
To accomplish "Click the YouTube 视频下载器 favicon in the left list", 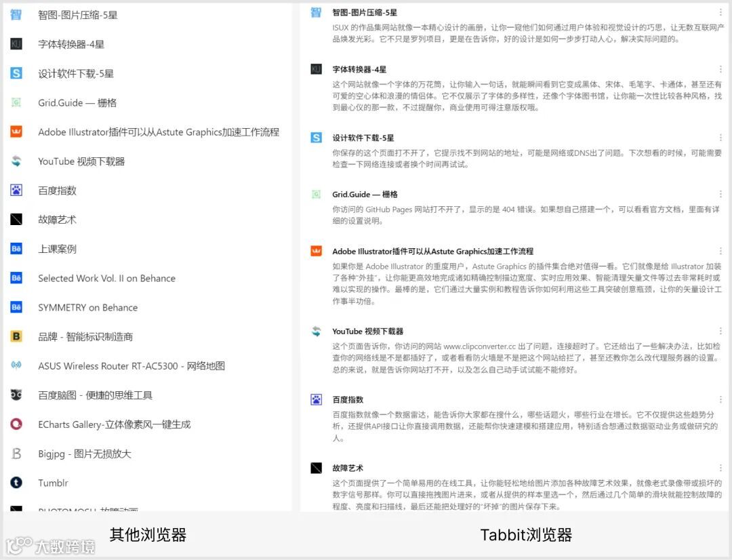I will coord(16,161).
